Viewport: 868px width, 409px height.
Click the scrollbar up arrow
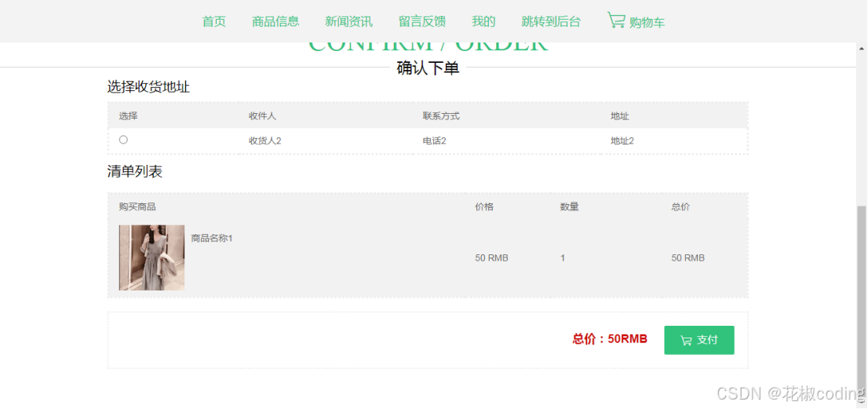pos(863,49)
